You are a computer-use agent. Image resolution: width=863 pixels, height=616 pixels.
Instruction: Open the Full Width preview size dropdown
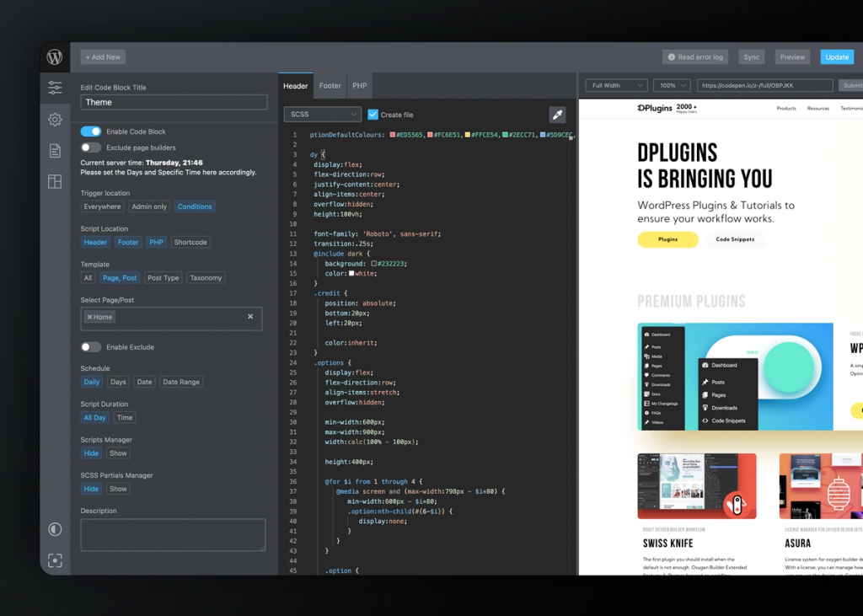coord(617,85)
